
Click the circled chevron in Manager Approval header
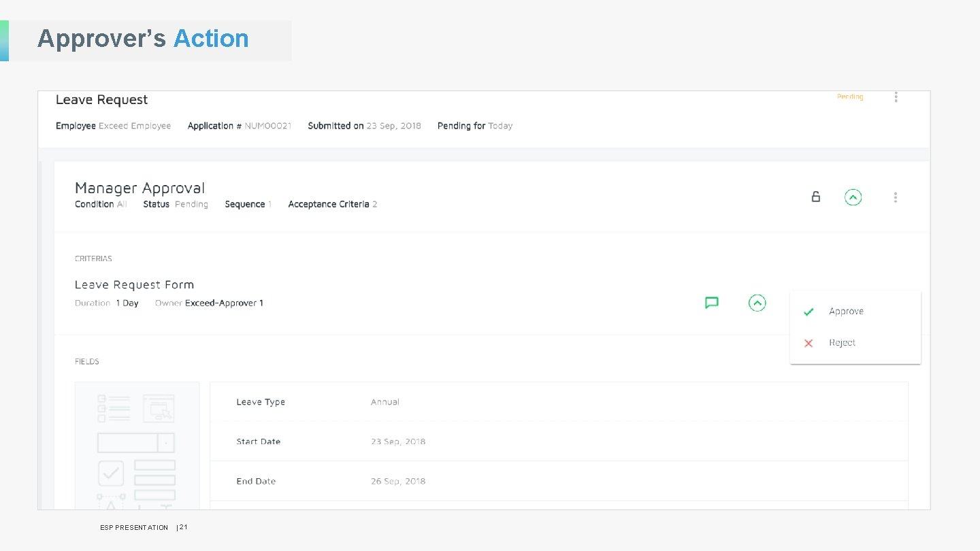click(853, 197)
